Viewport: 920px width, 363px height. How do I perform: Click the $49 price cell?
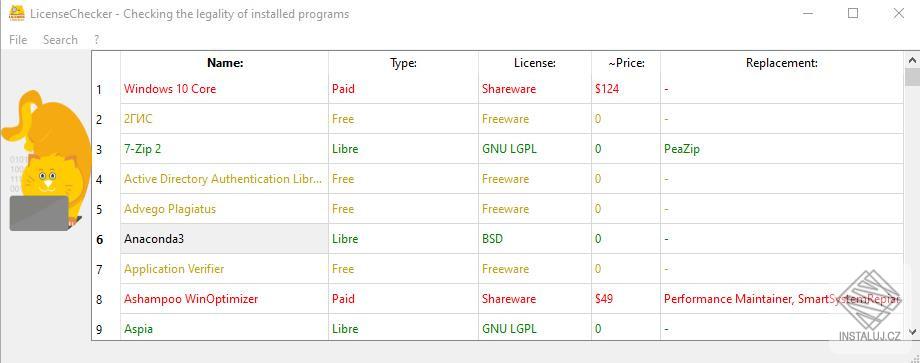tap(626, 299)
